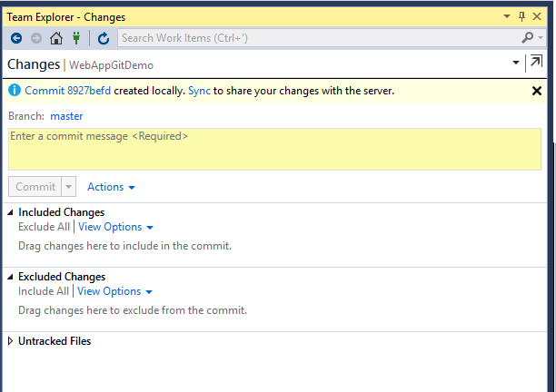556x392 pixels.
Task: Click the Forward navigation arrow icon
Action: 36,38
